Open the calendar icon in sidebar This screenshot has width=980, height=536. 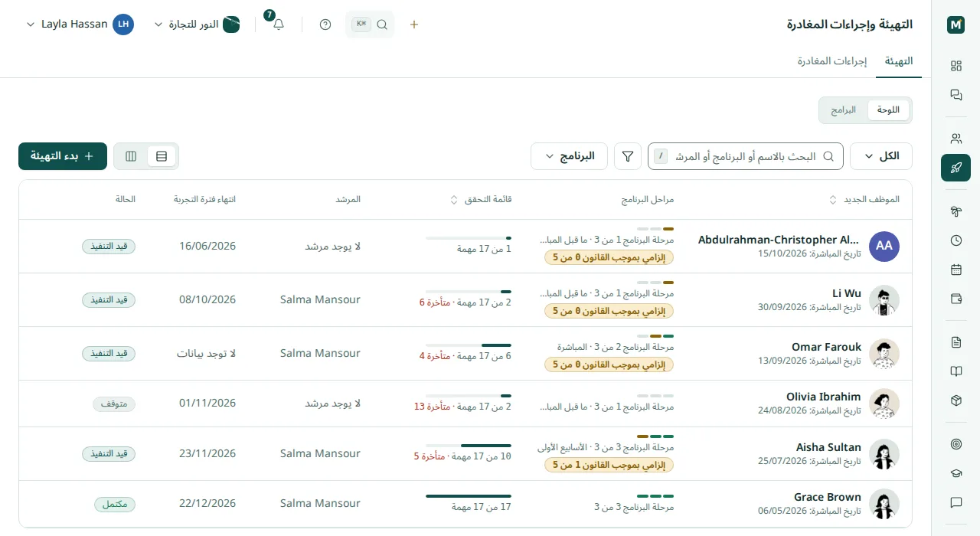point(955,270)
